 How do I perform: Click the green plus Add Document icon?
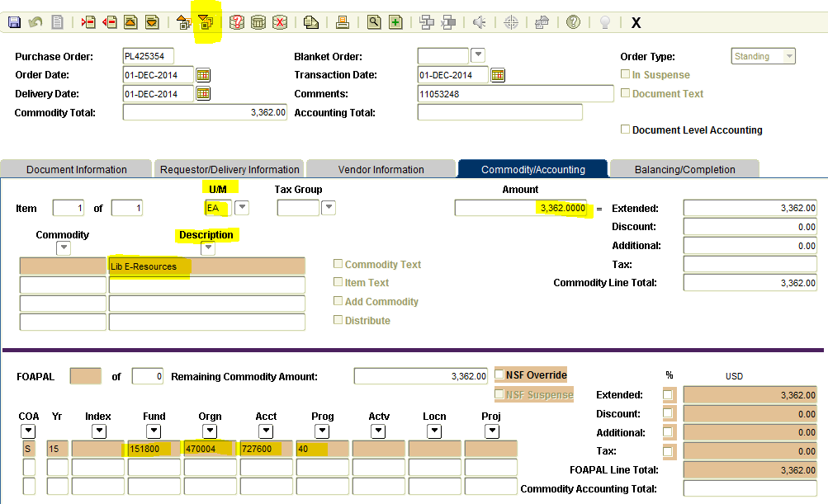click(395, 22)
